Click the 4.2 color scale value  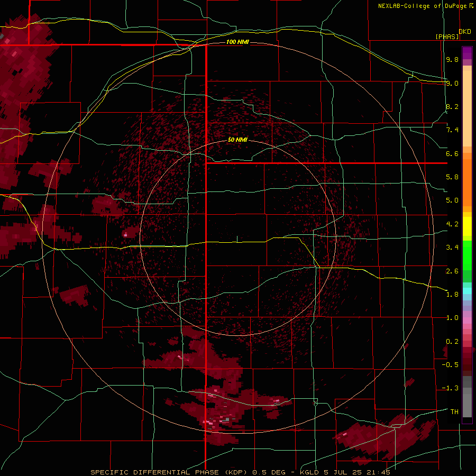[452, 224]
